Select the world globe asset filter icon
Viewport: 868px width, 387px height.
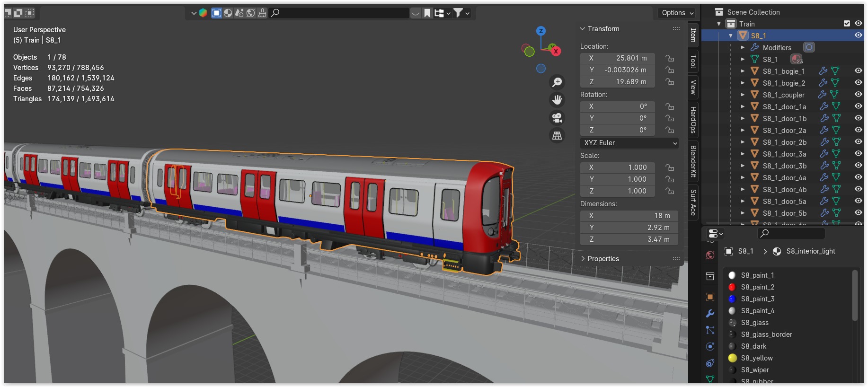coord(251,13)
